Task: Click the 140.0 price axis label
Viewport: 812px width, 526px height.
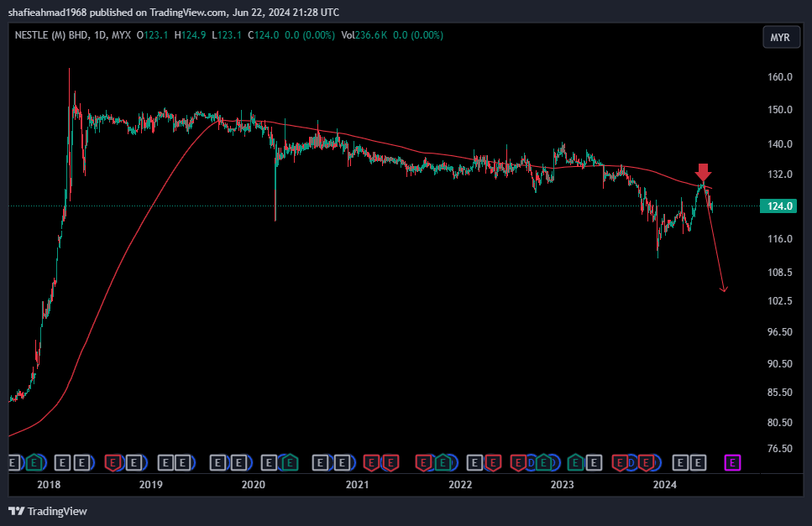Action: [780, 143]
